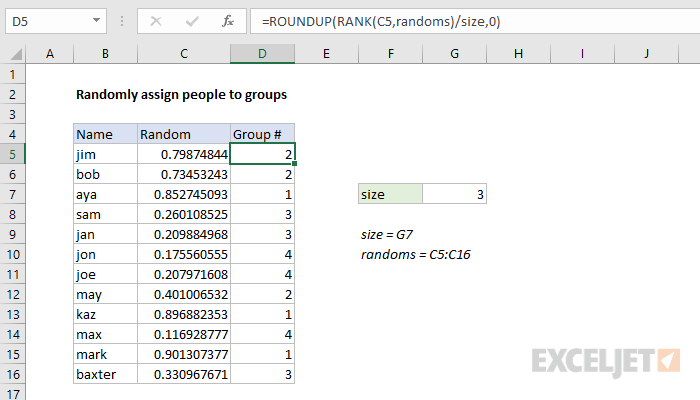Image resolution: width=700 pixels, height=400 pixels.
Task: Click the Insert Function fx icon
Action: (228, 20)
